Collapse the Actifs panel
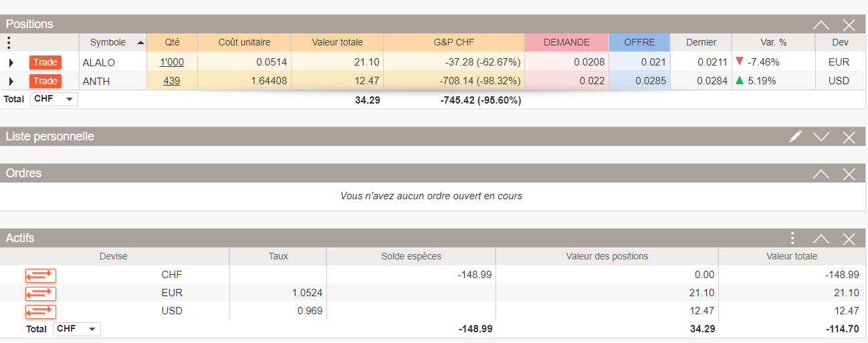Viewport: 868px width, 343px height. click(x=821, y=239)
